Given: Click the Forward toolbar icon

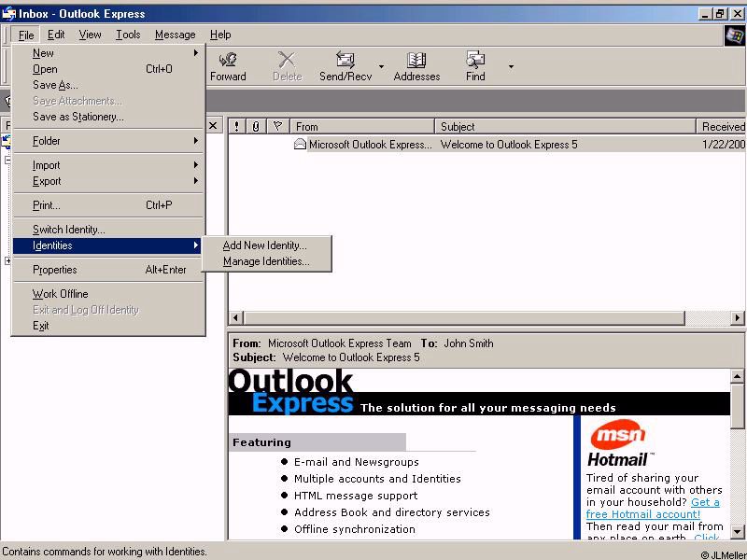Looking at the screenshot, I should [x=227, y=62].
